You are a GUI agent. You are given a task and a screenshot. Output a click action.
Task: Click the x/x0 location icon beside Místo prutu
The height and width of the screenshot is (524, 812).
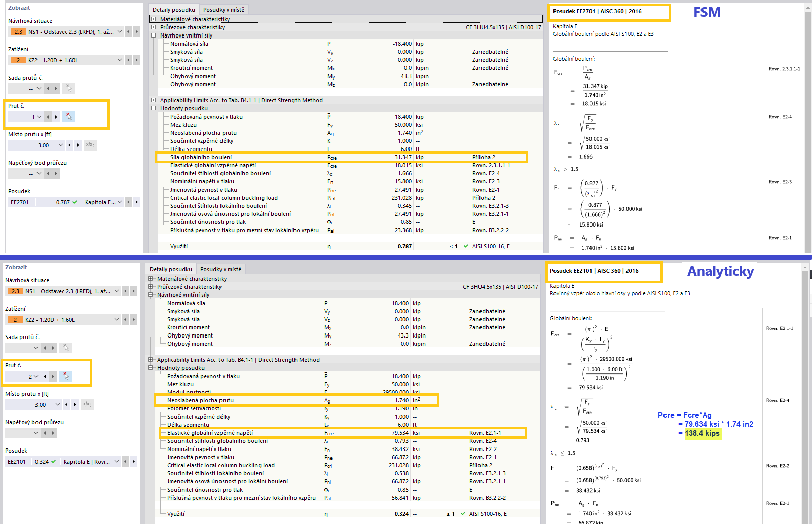tap(90, 145)
